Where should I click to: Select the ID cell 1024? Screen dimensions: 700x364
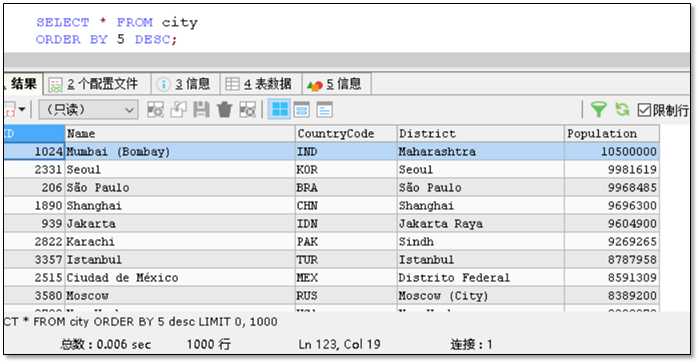pos(34,151)
